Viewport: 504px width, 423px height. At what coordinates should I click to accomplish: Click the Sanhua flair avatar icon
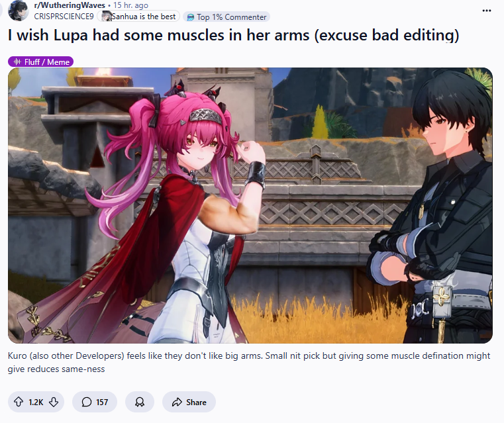105,17
